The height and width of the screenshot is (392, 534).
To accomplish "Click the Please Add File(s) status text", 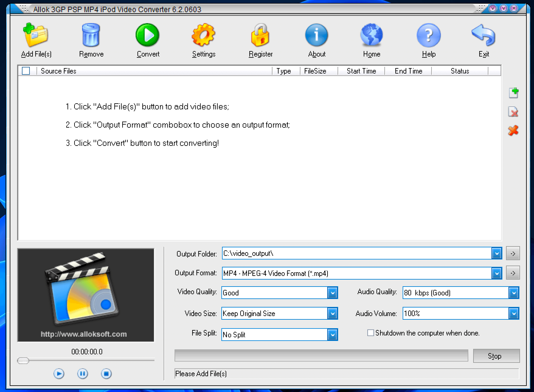I will [x=201, y=374].
